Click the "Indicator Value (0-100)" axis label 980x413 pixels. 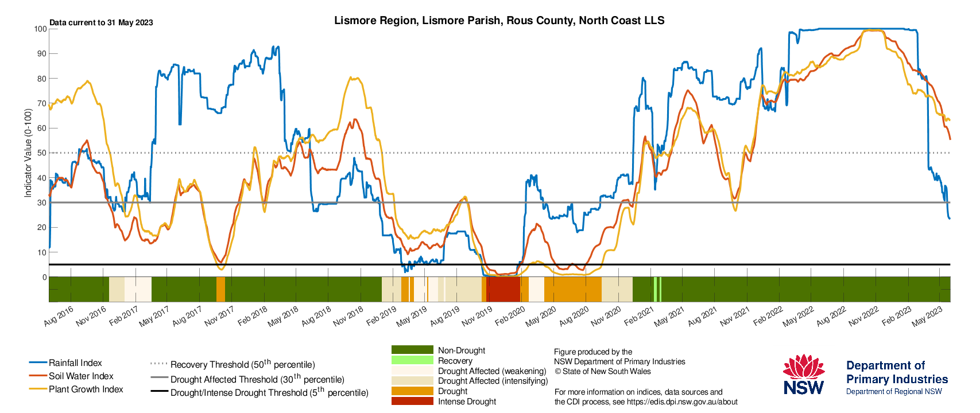click(28, 153)
